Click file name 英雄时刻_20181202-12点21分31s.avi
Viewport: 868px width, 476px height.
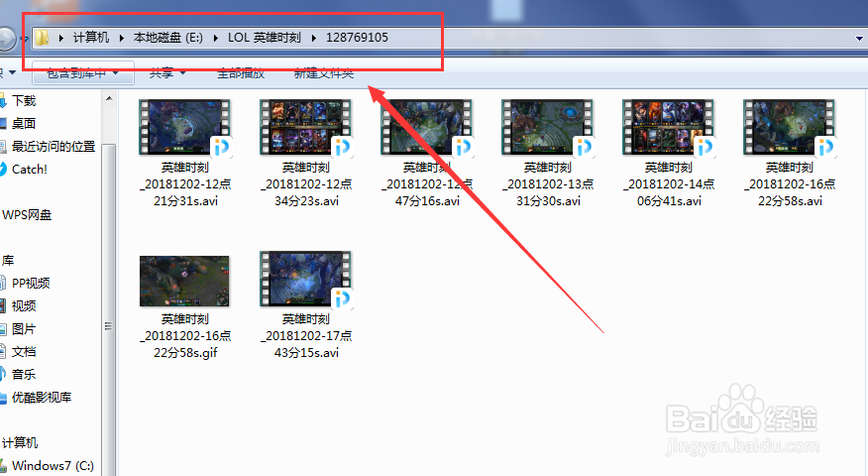click(185, 184)
